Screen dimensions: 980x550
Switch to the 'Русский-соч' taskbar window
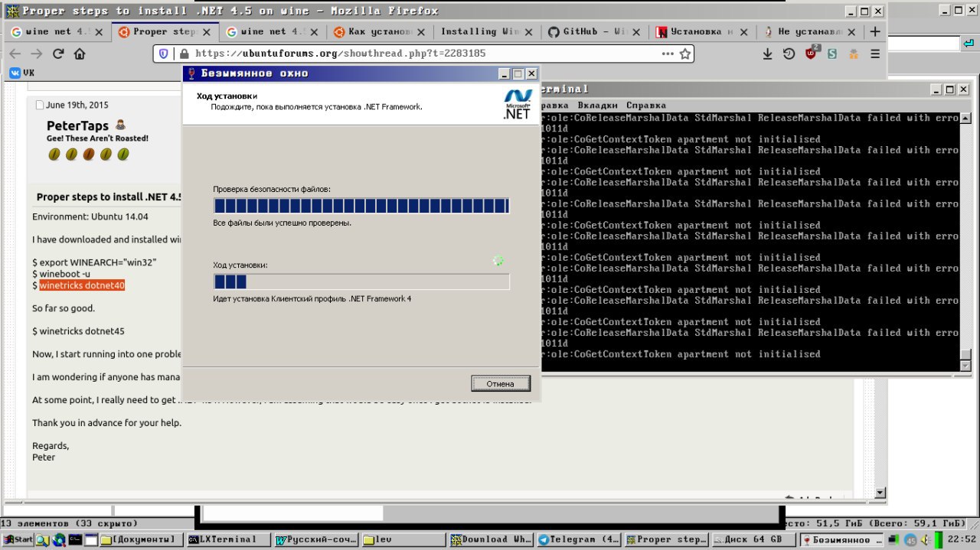(316, 539)
